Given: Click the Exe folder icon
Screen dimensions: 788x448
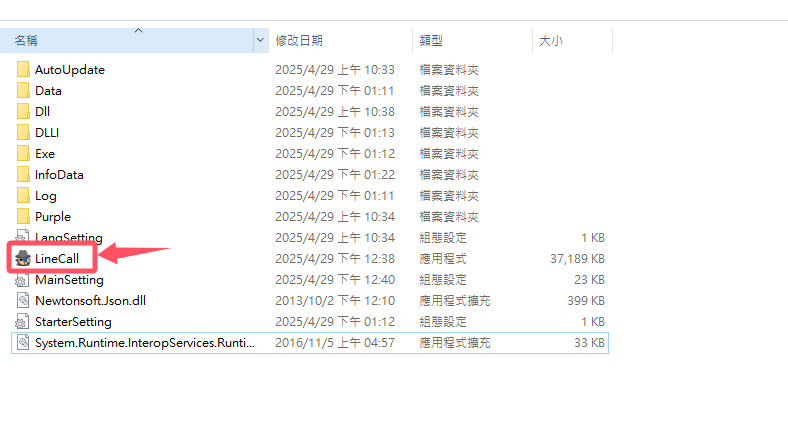Looking at the screenshot, I should [x=23, y=153].
